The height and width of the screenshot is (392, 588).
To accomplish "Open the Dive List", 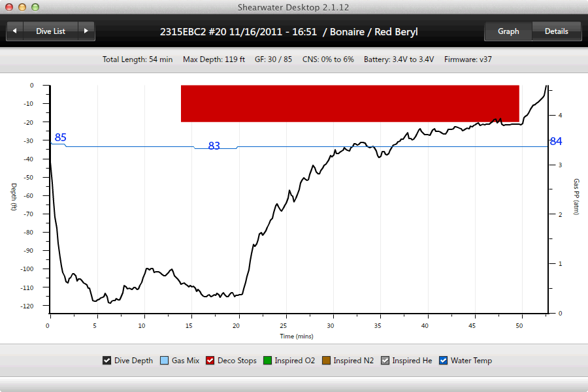I will coord(50,31).
